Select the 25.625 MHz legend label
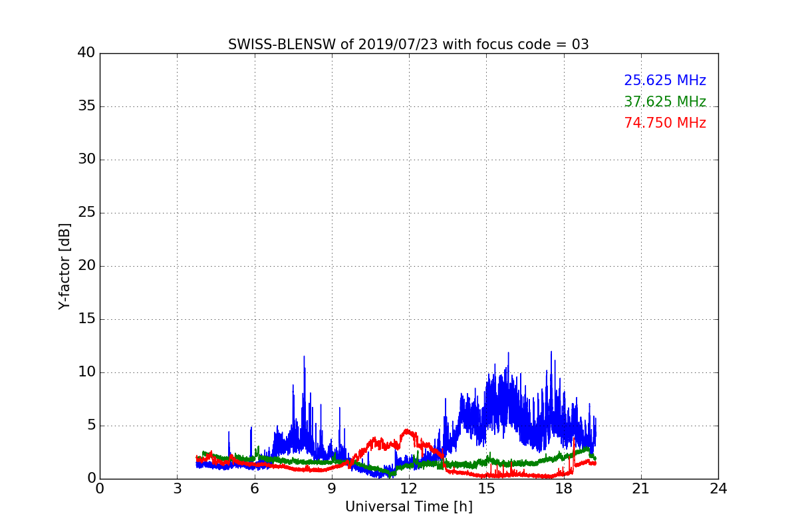Screen dimensions: 798x532 (665, 80)
